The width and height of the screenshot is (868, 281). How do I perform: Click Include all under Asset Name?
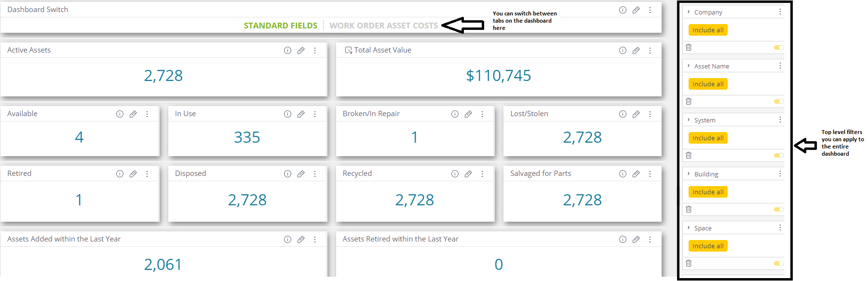(708, 84)
